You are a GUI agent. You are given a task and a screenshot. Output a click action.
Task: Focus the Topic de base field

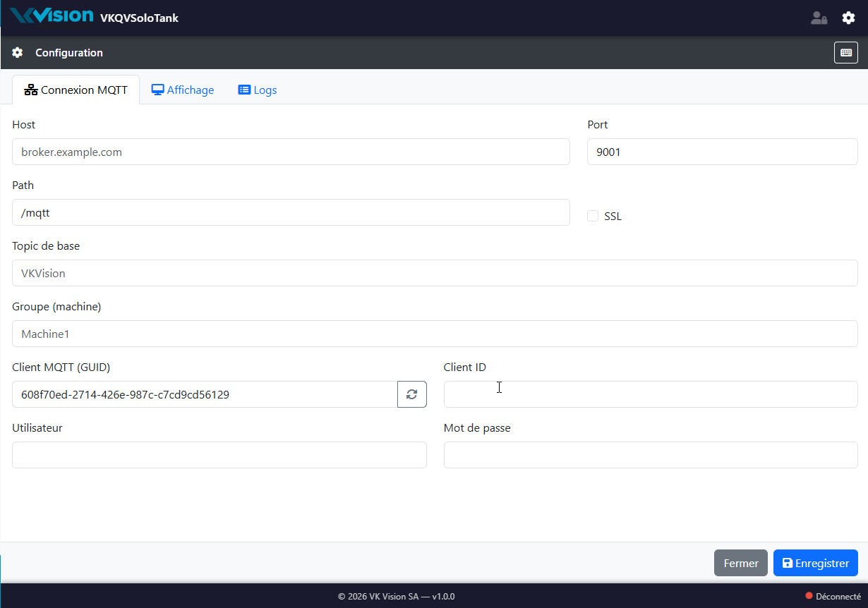435,273
